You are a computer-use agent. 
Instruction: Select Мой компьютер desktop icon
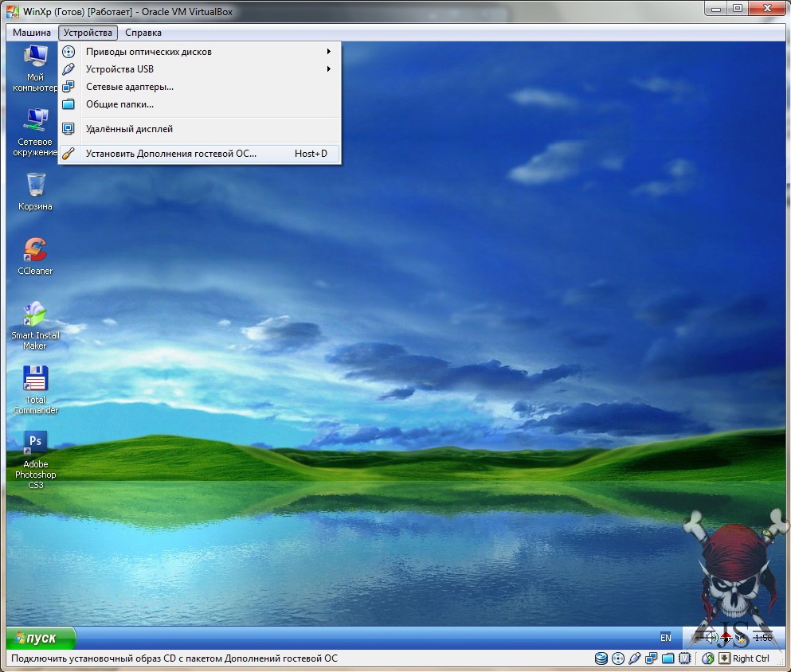(35, 68)
